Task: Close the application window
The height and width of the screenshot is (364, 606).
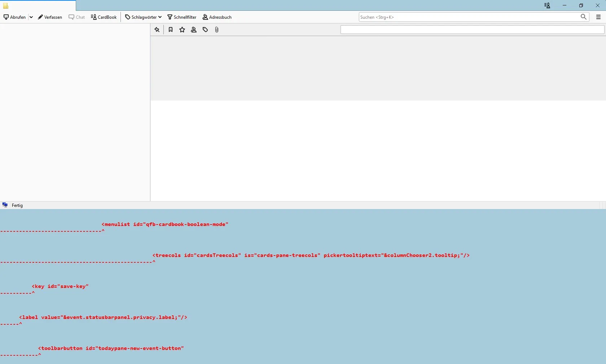Action: coord(598,5)
